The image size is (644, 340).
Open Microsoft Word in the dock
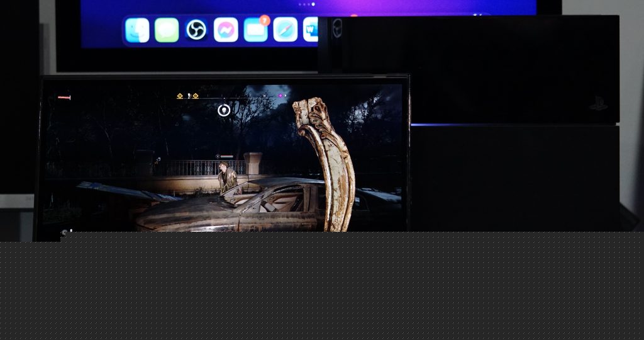[x=311, y=30]
